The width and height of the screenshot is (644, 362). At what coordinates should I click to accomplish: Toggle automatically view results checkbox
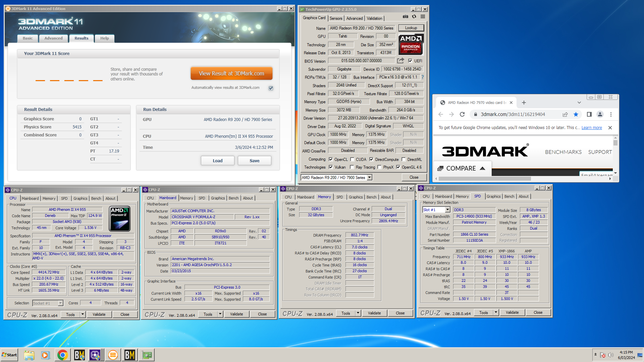tap(271, 88)
